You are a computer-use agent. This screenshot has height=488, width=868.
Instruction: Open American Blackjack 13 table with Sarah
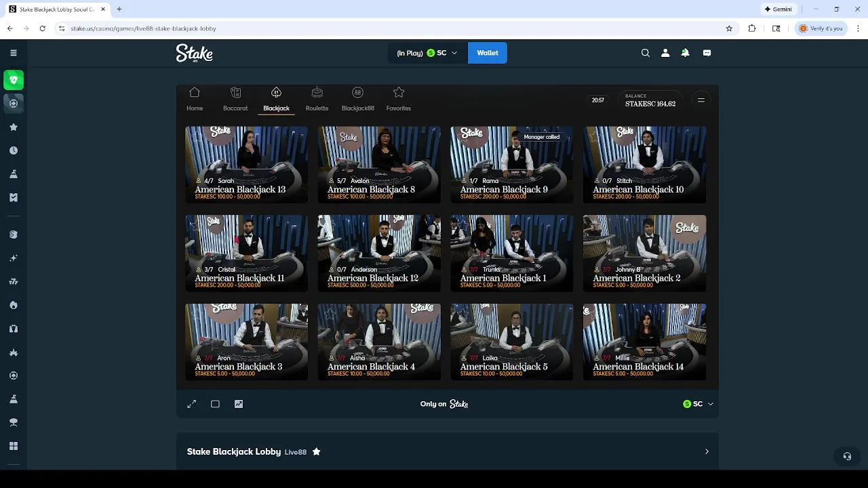point(246,165)
